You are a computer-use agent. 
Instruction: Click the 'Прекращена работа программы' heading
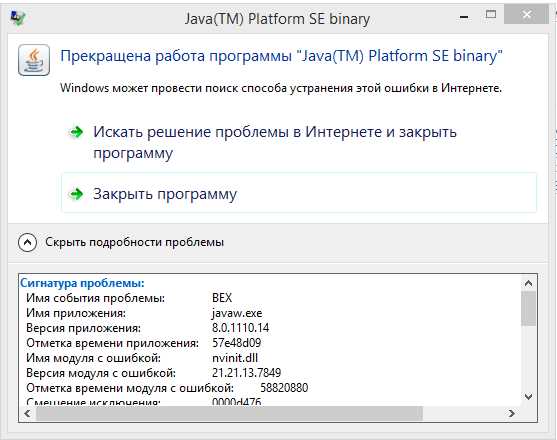click(281, 56)
